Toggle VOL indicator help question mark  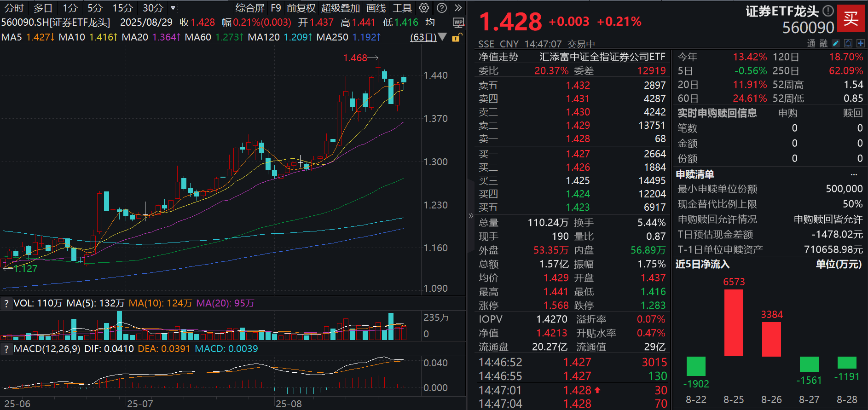coord(6,303)
